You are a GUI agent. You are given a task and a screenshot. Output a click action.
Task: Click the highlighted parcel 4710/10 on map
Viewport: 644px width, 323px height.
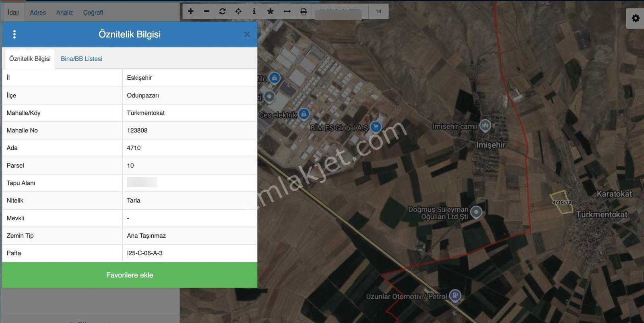[x=561, y=202]
